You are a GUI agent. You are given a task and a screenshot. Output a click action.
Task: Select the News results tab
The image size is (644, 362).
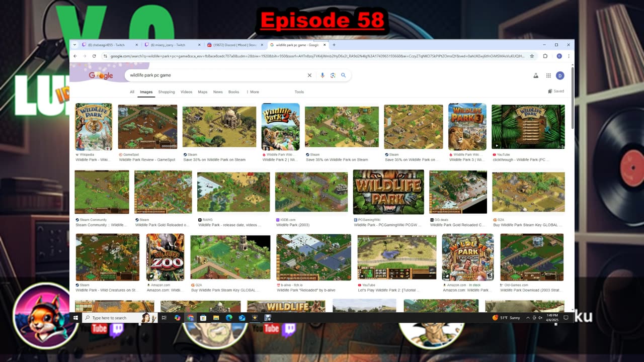tap(218, 92)
